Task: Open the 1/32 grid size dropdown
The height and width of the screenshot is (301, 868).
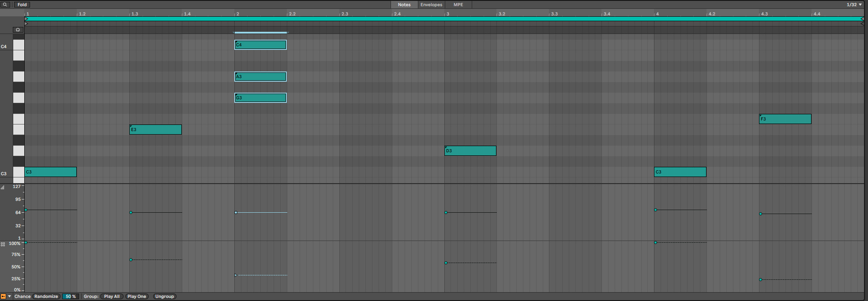Action: pos(854,4)
